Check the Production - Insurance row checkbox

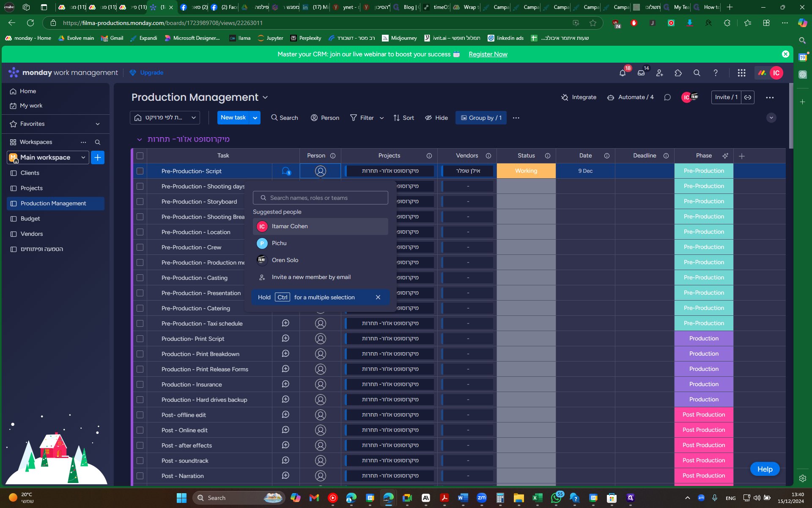pyautogui.click(x=140, y=384)
